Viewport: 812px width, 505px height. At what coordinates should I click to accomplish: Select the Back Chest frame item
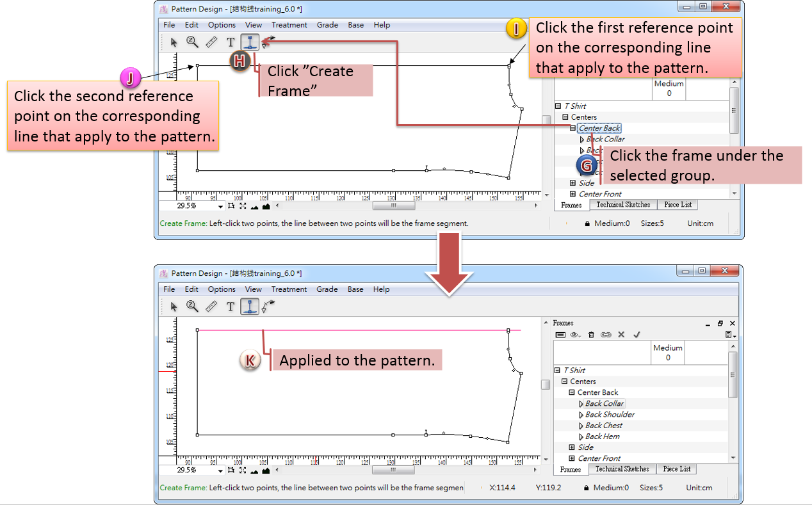(603, 426)
